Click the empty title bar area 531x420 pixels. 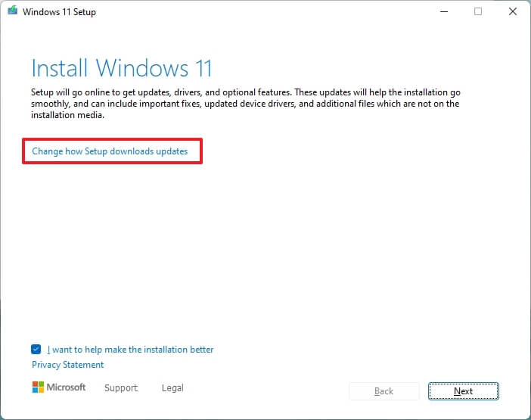click(265, 12)
